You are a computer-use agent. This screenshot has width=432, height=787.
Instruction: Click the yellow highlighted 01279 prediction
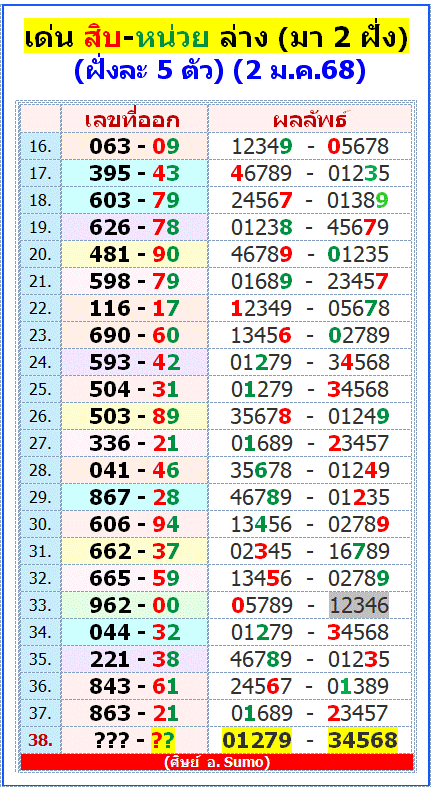[x=257, y=740]
